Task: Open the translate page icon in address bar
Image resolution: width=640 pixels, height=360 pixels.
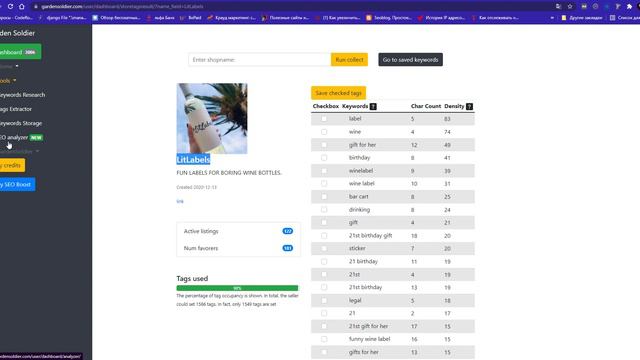Action: coord(558,7)
